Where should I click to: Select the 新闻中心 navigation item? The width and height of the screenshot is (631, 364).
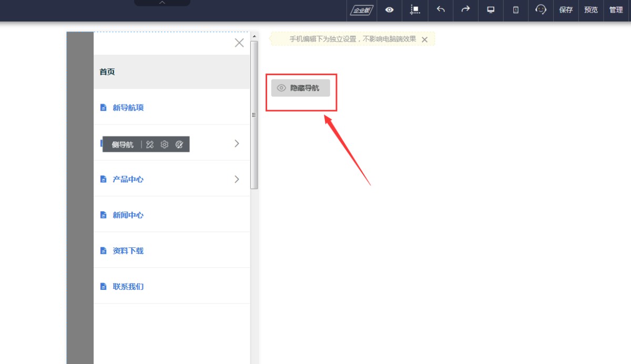128,215
